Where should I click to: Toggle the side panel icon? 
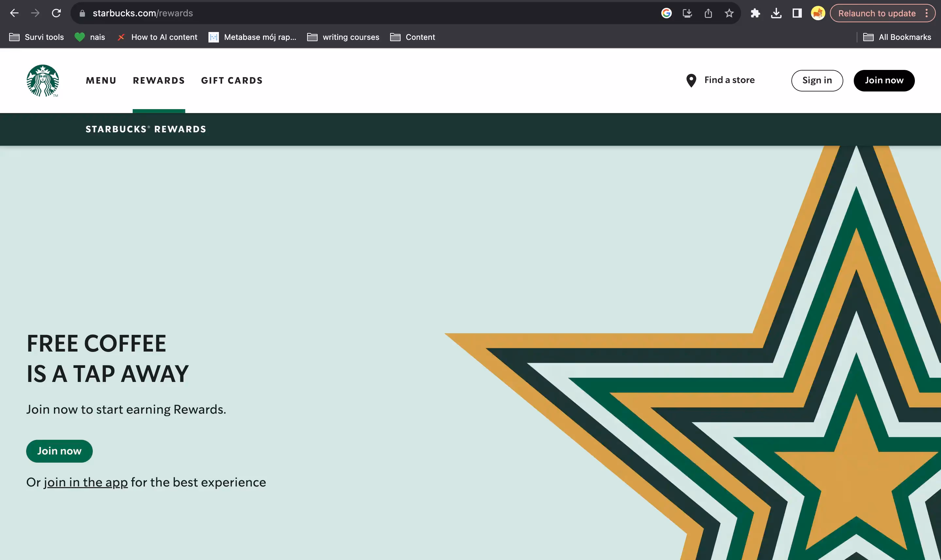797,13
